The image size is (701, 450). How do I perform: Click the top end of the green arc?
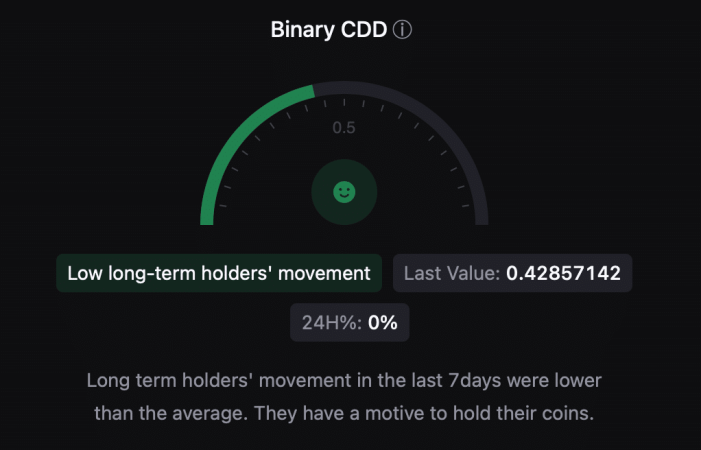(x=310, y=92)
